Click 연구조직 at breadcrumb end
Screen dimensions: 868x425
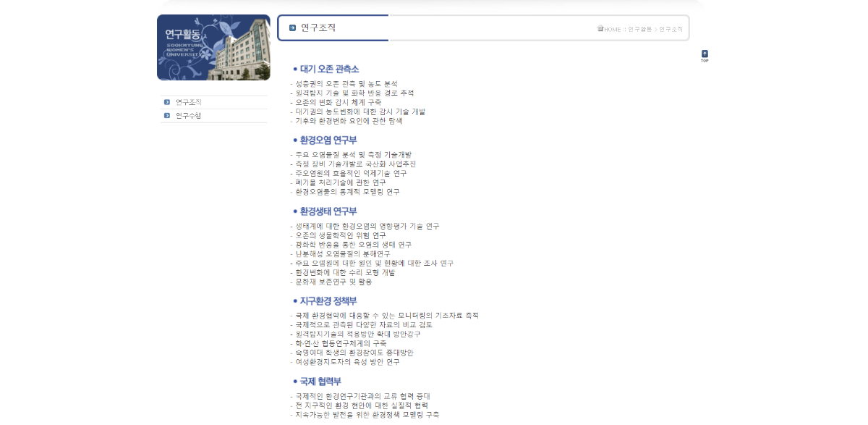671,30
